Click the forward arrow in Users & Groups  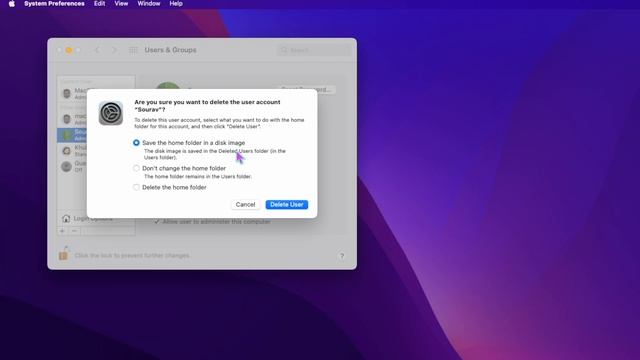114,50
